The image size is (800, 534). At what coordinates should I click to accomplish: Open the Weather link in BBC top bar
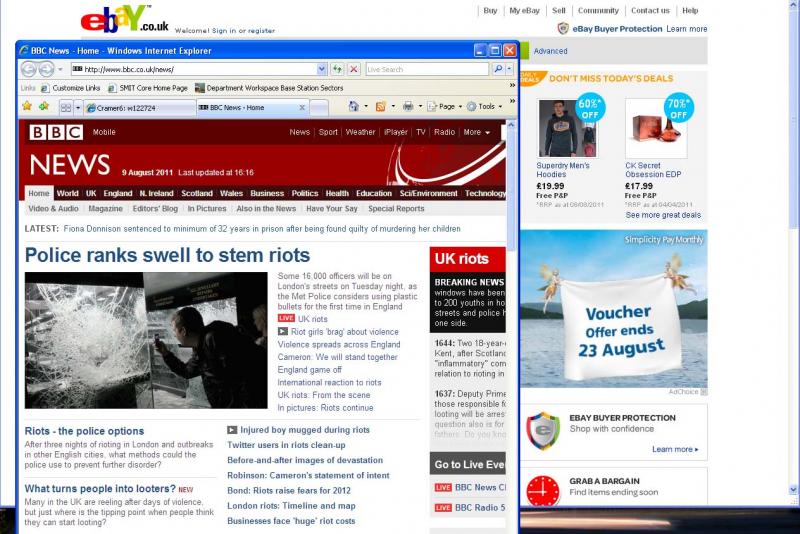point(360,132)
